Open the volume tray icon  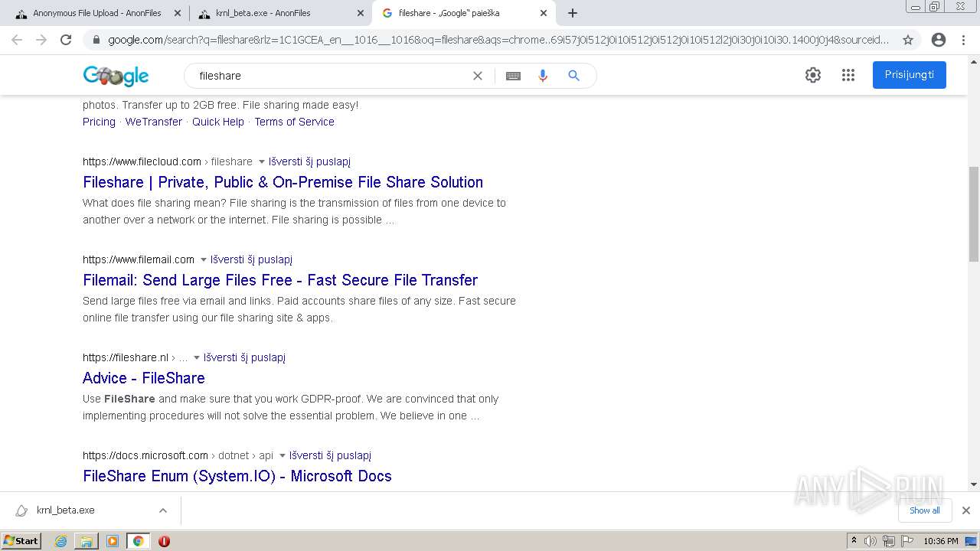tap(871, 541)
